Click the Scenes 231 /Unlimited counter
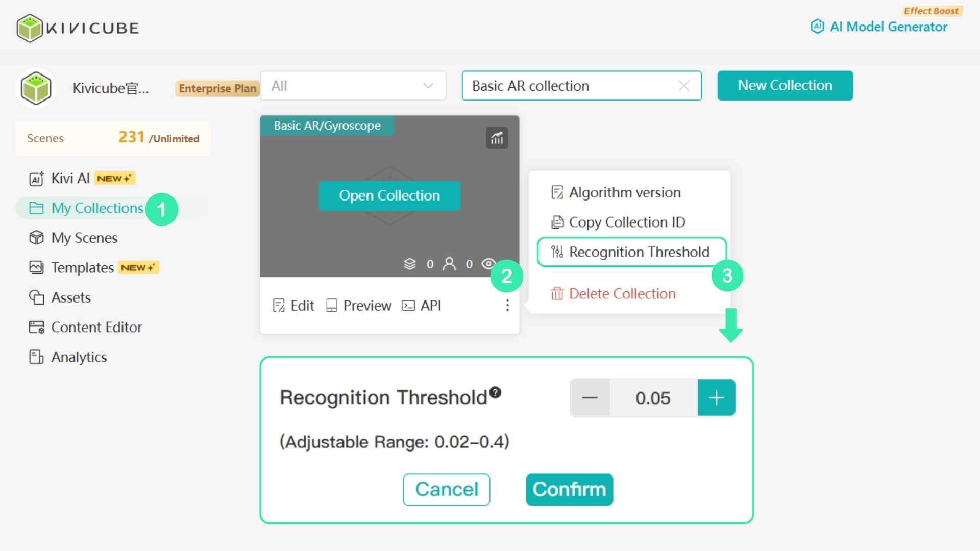Image resolution: width=980 pixels, height=551 pixels. tap(113, 138)
